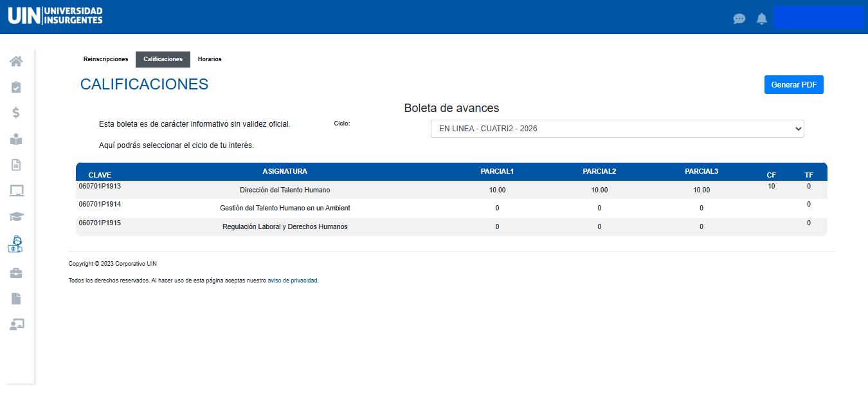Viewport: 868px width, 406px height.
Task: Switch to the Horarios tab
Action: (x=210, y=59)
